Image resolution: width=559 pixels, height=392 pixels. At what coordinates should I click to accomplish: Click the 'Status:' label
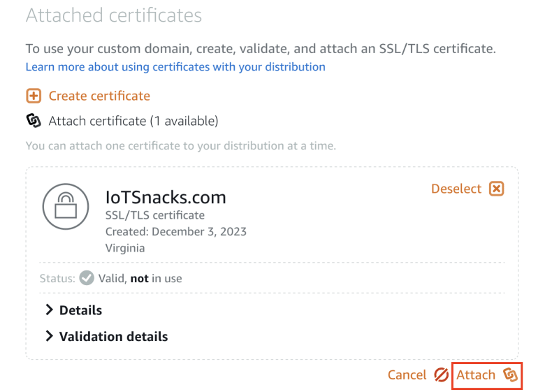point(57,278)
